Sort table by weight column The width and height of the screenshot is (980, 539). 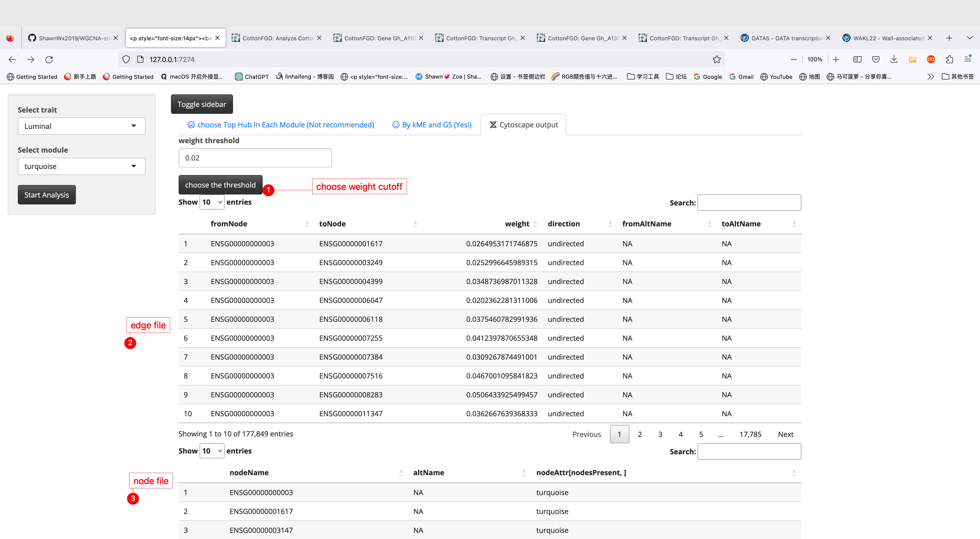tap(517, 224)
